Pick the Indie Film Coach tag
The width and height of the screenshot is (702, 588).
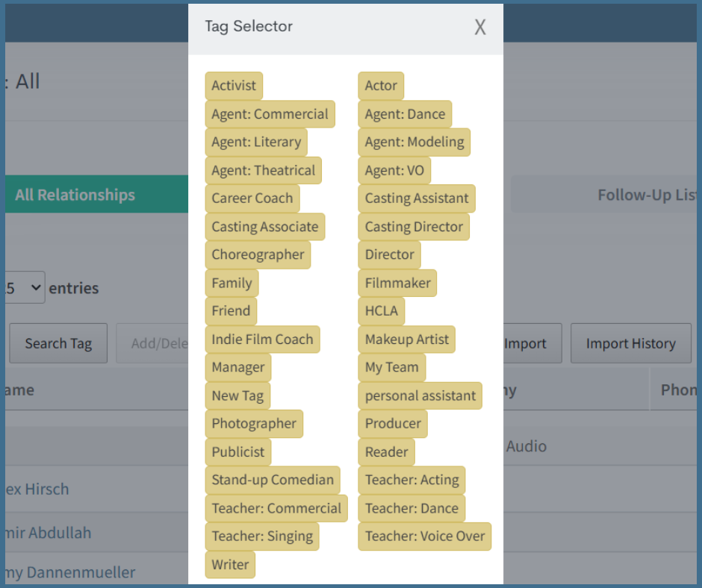(x=262, y=340)
